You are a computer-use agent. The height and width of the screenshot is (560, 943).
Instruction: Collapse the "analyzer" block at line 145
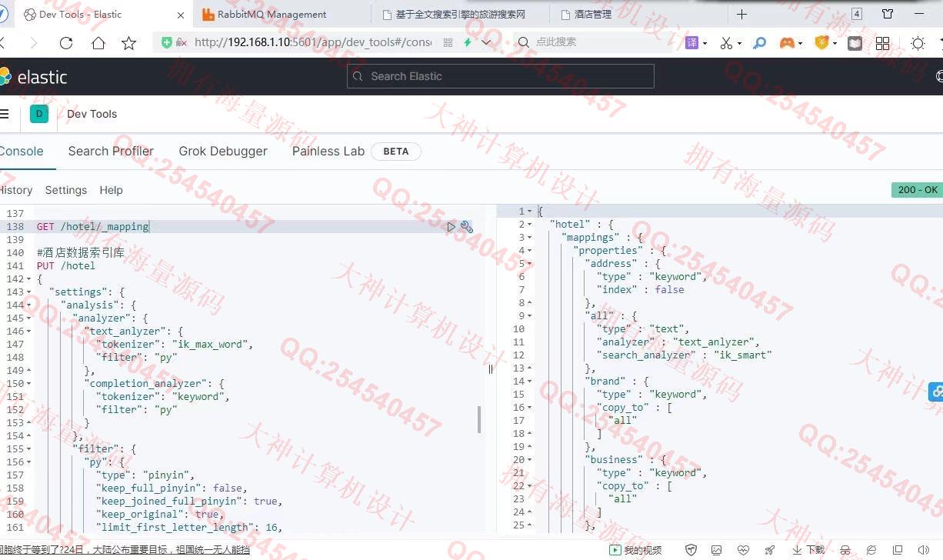pyautogui.click(x=29, y=318)
